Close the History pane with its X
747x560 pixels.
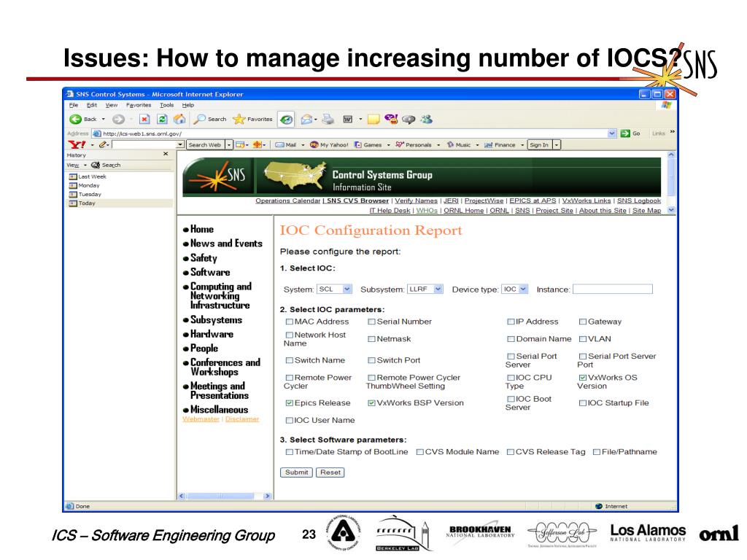166,154
